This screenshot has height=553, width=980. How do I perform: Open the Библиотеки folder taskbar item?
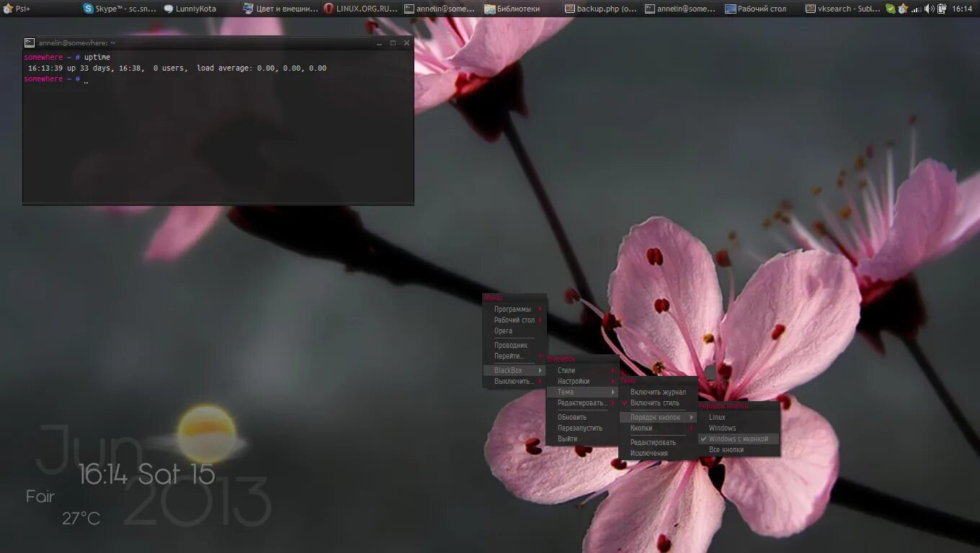tap(521, 9)
